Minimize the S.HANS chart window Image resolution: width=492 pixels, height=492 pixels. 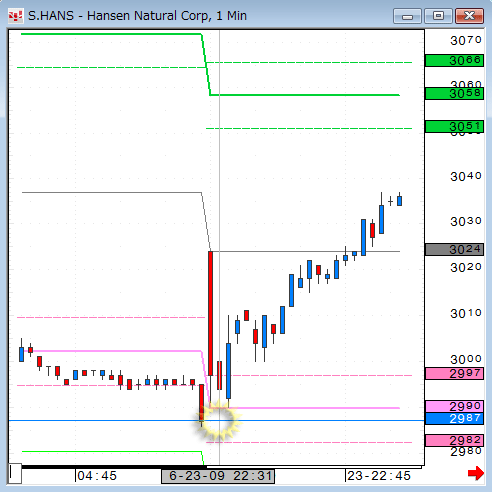(x=407, y=16)
